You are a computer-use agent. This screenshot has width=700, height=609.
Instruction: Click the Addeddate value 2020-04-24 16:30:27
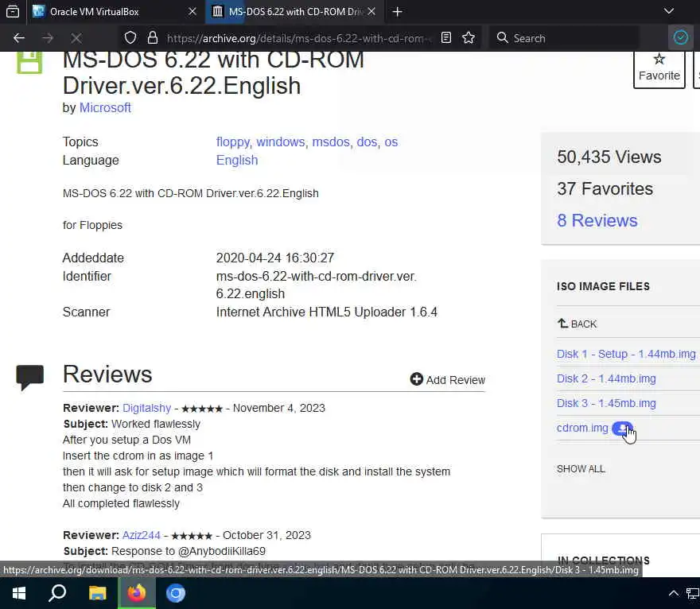click(275, 258)
